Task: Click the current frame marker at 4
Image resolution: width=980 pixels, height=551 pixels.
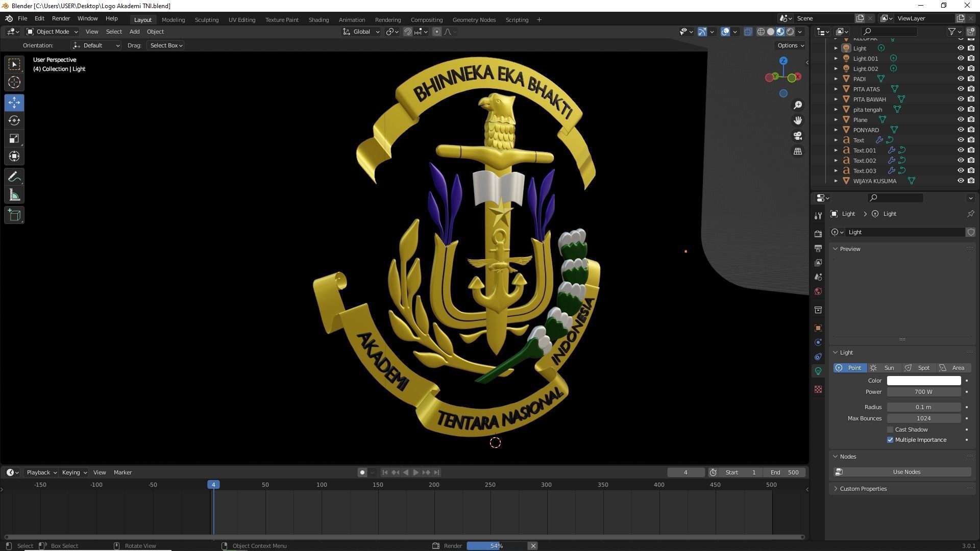Action: tap(213, 485)
